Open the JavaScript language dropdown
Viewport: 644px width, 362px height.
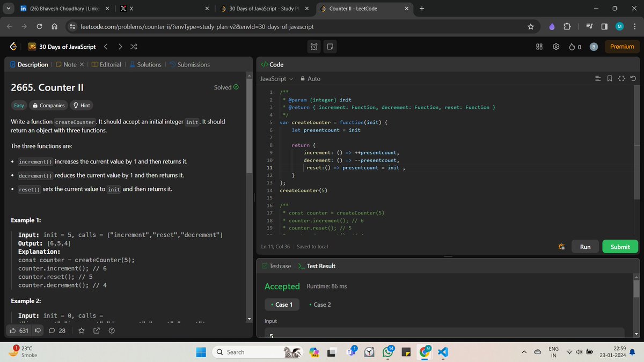point(277,78)
